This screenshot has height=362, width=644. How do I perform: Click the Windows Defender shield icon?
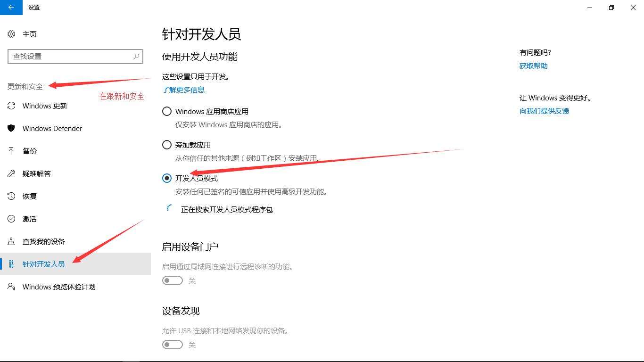click(x=11, y=128)
